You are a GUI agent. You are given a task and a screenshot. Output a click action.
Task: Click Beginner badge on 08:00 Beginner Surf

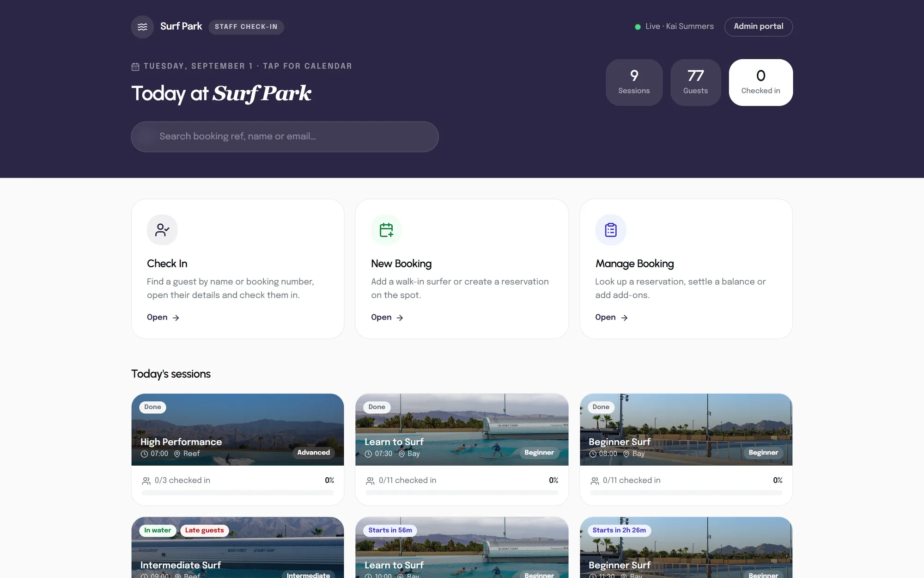click(763, 453)
